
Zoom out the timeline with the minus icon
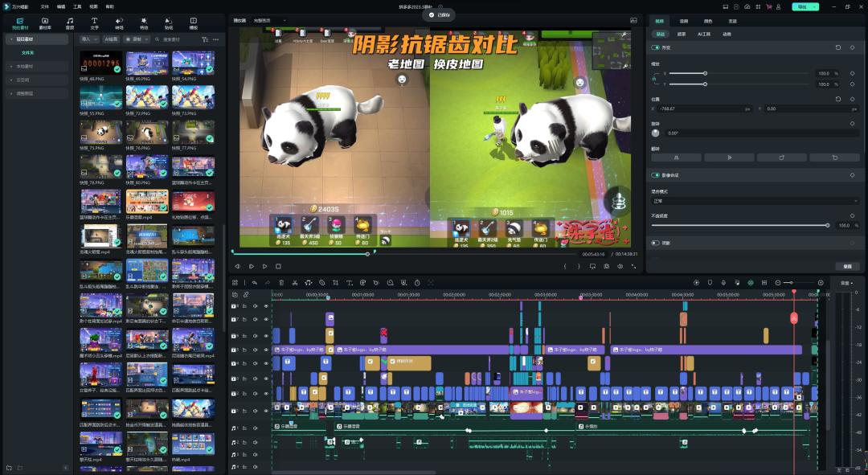(778, 283)
